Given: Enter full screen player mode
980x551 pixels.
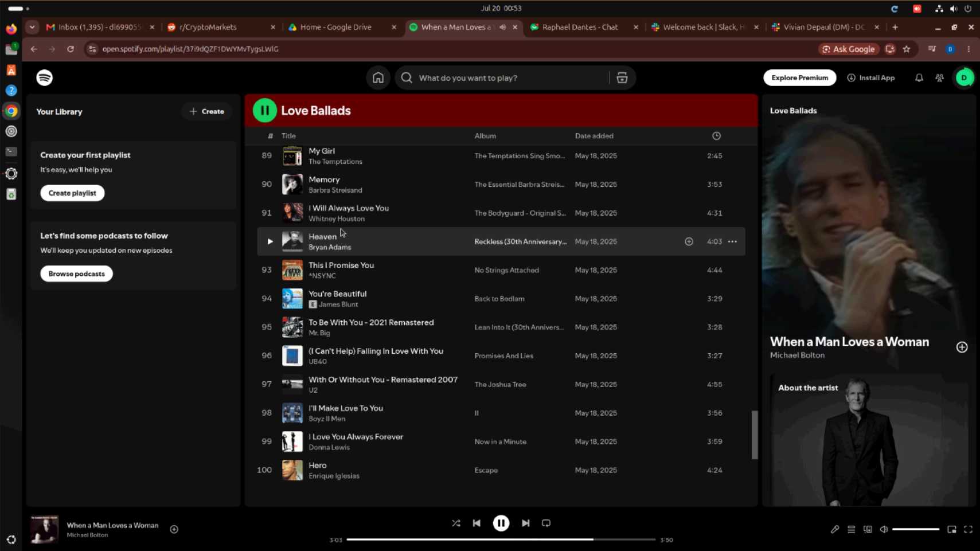Looking at the screenshot, I should point(968,529).
